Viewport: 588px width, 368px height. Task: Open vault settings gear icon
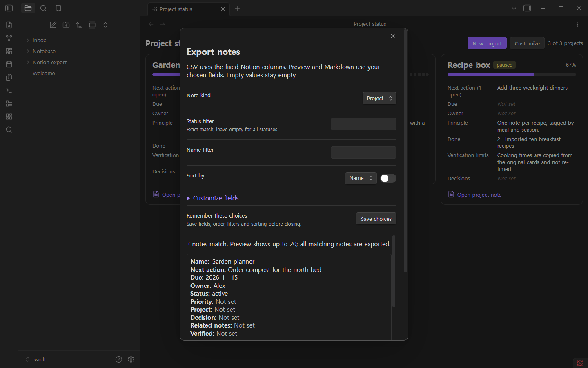131,359
